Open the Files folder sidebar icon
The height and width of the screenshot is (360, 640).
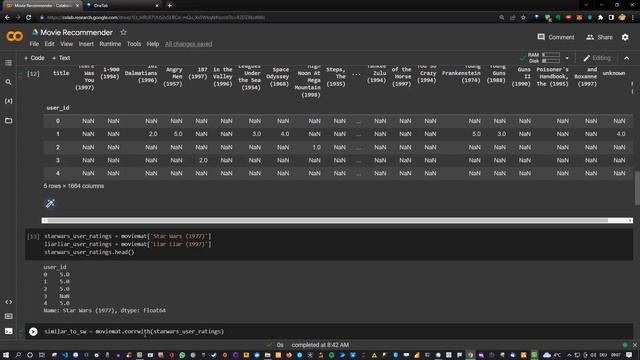[x=8, y=120]
